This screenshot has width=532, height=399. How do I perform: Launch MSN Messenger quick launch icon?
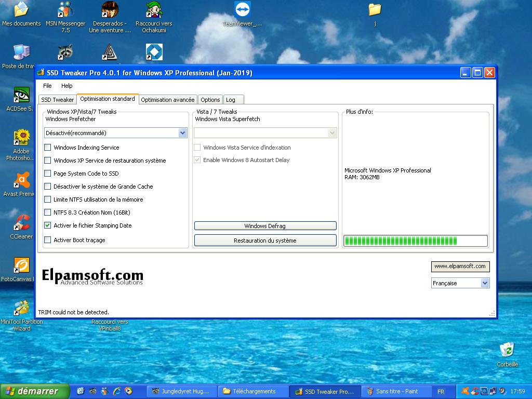coord(105,391)
